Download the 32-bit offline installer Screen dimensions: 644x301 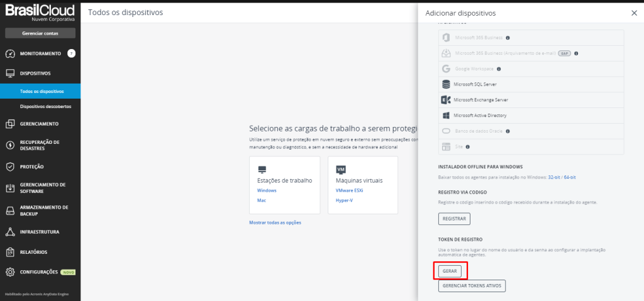555,177
